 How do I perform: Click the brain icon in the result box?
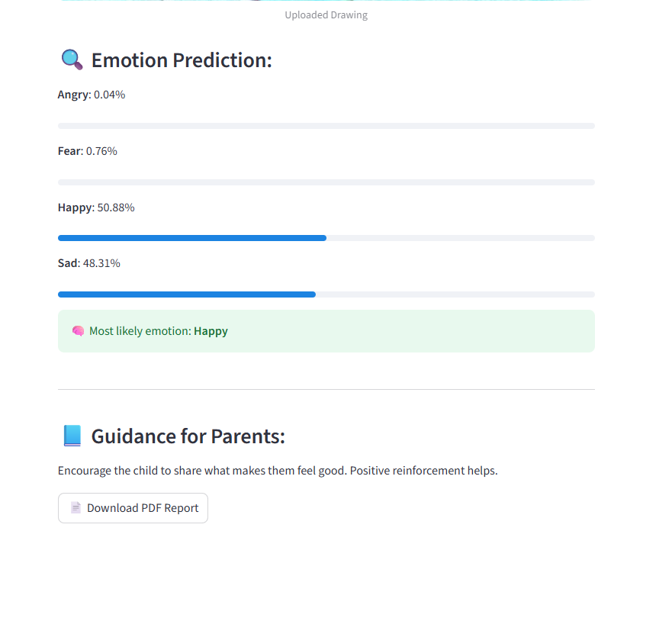(78, 331)
